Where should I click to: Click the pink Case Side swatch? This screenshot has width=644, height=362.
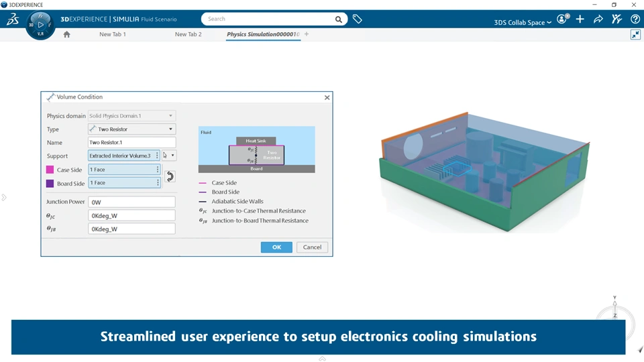50,170
